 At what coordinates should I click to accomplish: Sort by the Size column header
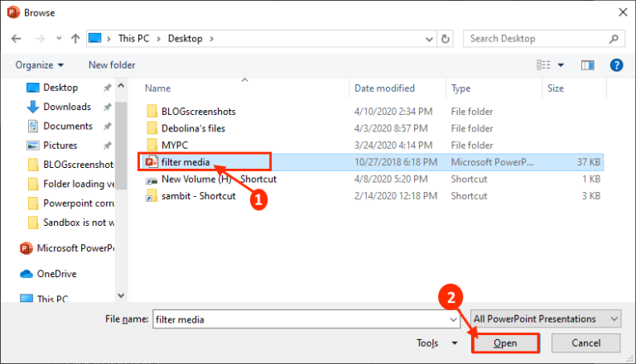(x=556, y=89)
